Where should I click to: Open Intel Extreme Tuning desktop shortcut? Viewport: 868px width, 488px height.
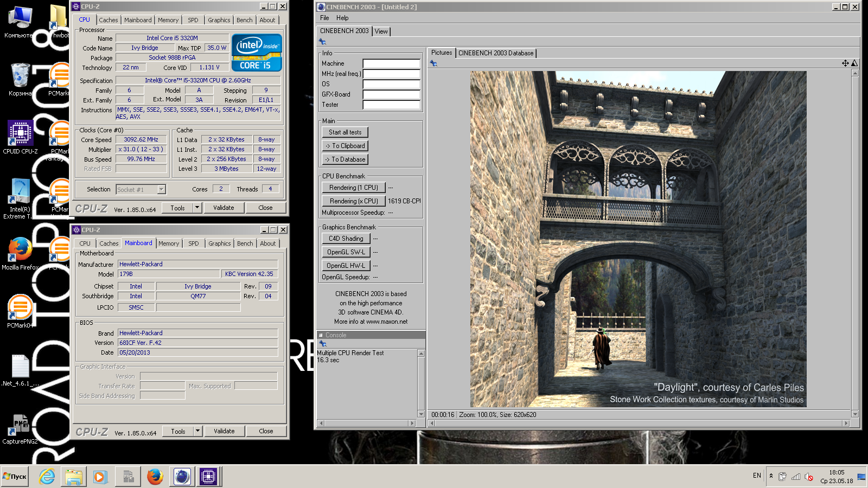(x=20, y=198)
